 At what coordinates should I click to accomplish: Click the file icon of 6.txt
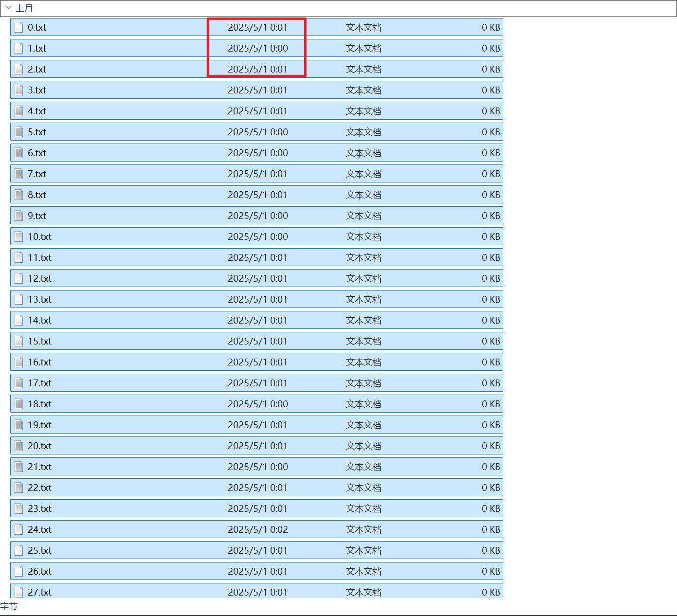19,153
